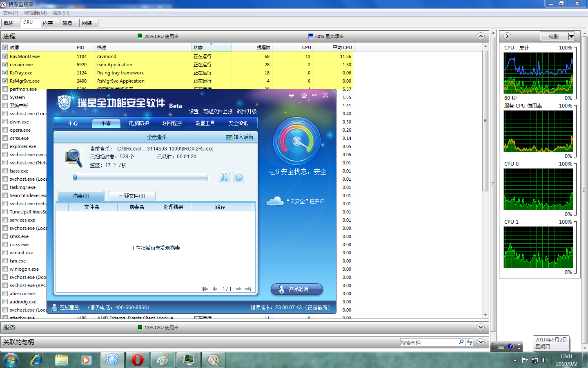Screen dimensions: 588x368
Task: Check the explorer.exe process checkbox
Action: click(5, 146)
